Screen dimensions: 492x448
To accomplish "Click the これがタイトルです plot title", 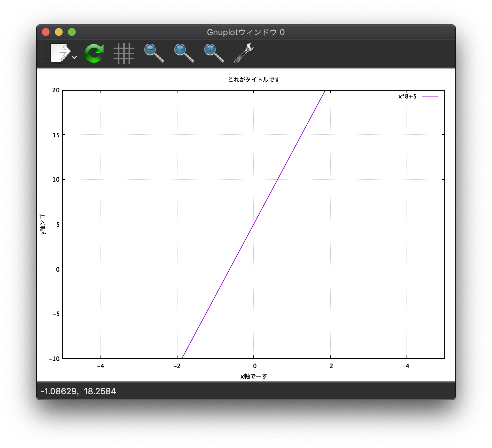I will click(x=254, y=79).
